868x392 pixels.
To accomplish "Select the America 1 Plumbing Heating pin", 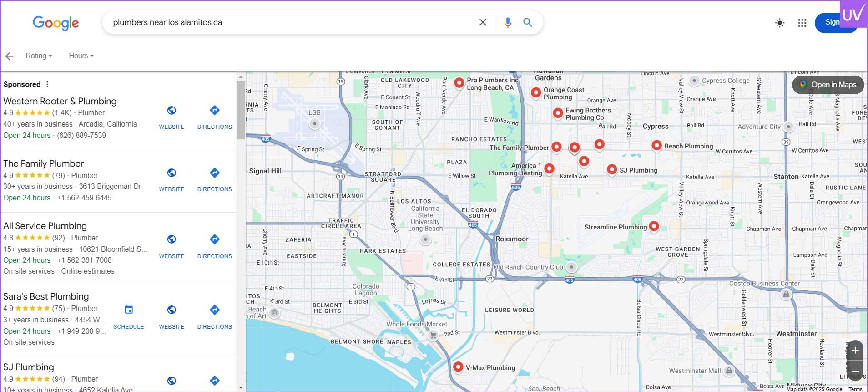I will pos(549,168).
